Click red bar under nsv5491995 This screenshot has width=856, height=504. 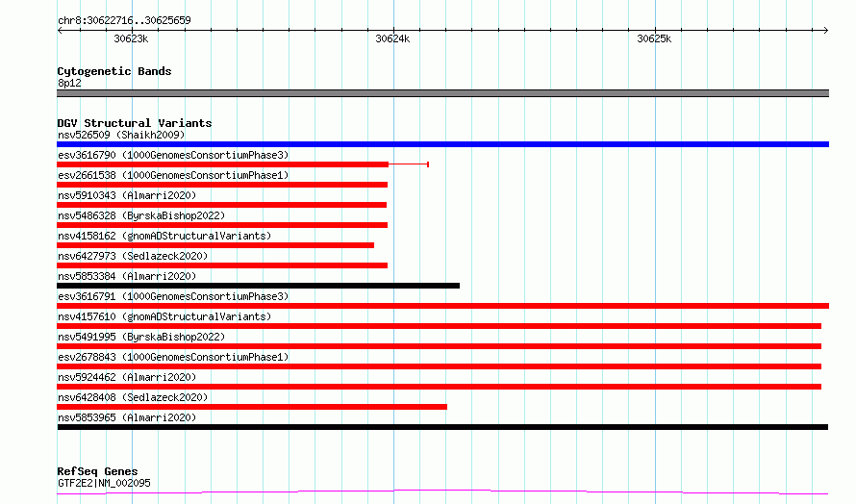coord(439,346)
